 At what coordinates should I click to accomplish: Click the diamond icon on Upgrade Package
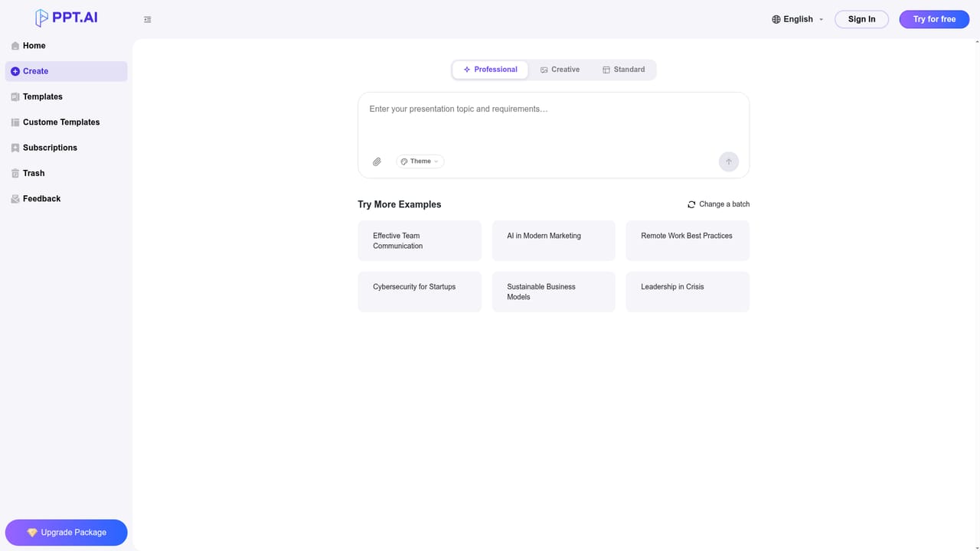click(32, 533)
